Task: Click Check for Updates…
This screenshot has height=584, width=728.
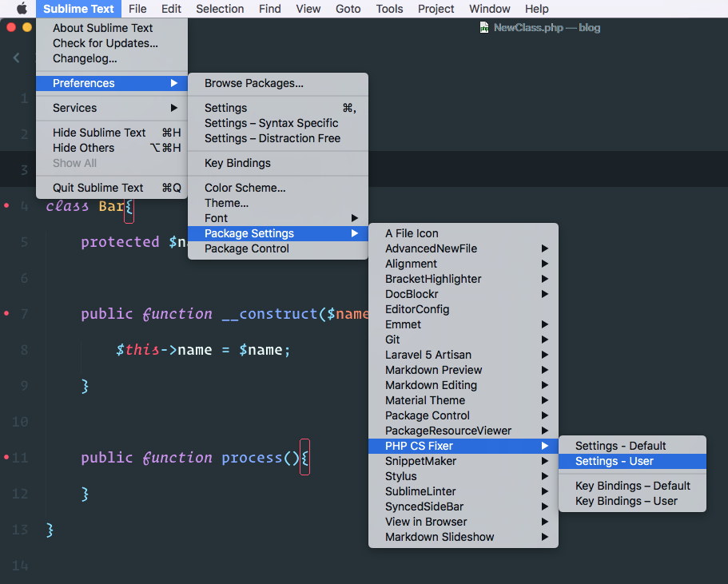Action: click(x=105, y=43)
